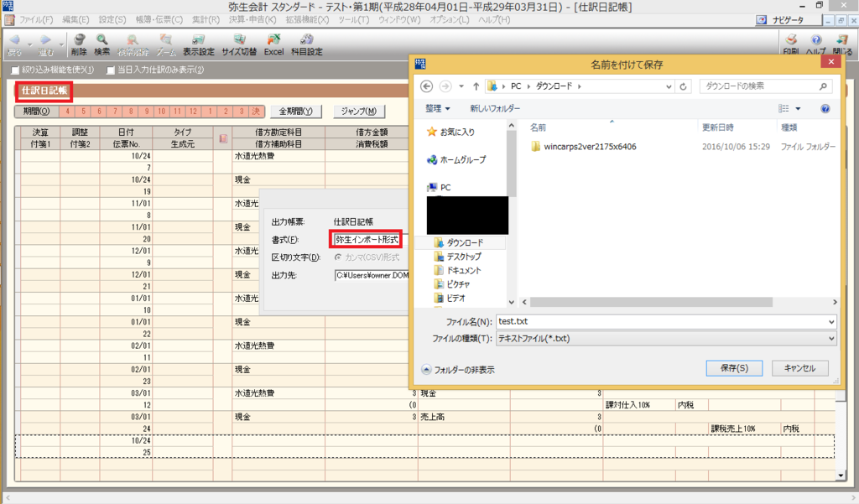
Task: Open the ヘルプ toolbar icon
Action: coord(816,39)
